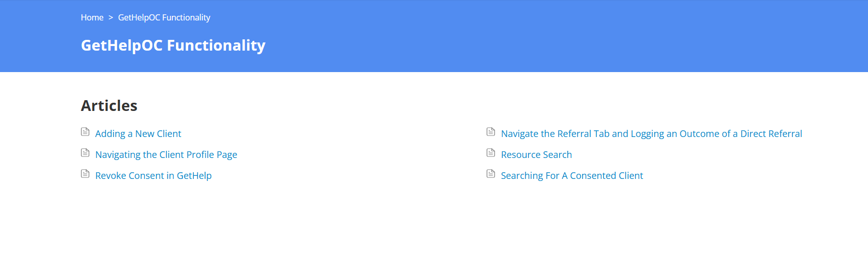
Task: Click the blank white area below the articles
Action: point(434,230)
